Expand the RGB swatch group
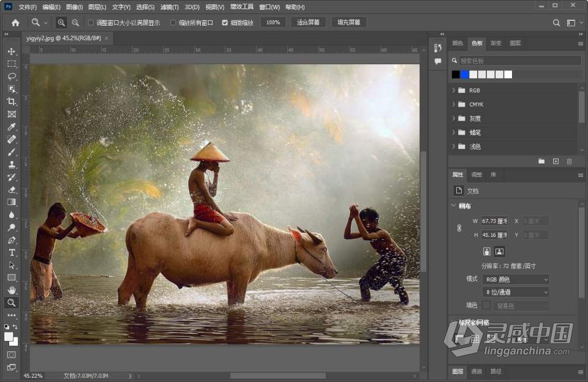Viewport: 588px width, 382px height. pyautogui.click(x=453, y=91)
